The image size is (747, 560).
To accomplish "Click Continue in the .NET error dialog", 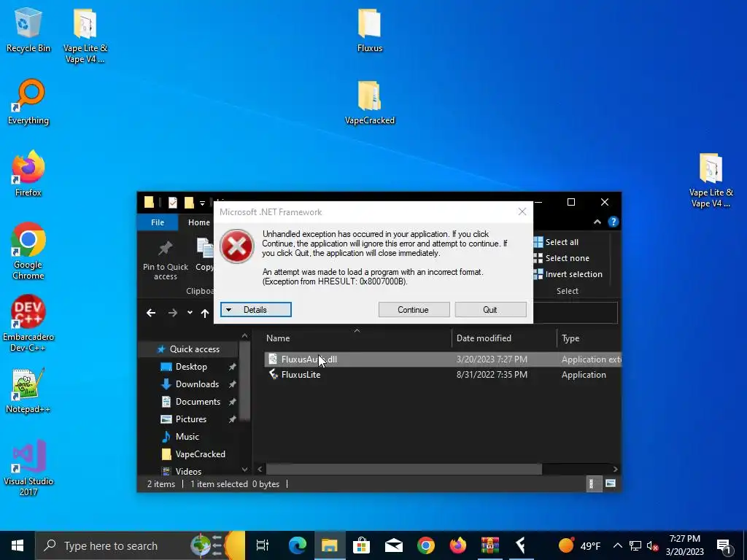I will (x=414, y=309).
